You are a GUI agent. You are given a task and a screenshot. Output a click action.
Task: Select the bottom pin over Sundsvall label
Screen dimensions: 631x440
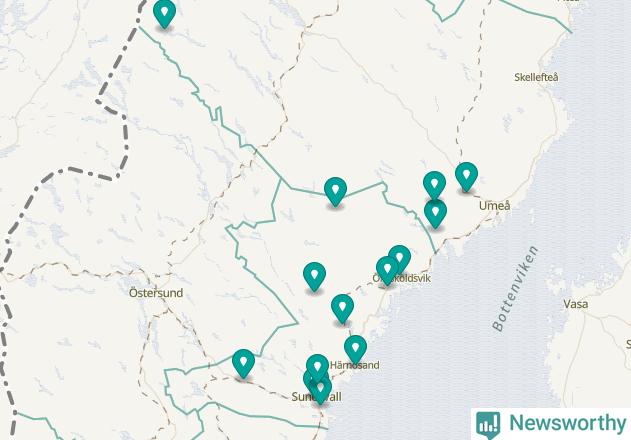(x=320, y=390)
